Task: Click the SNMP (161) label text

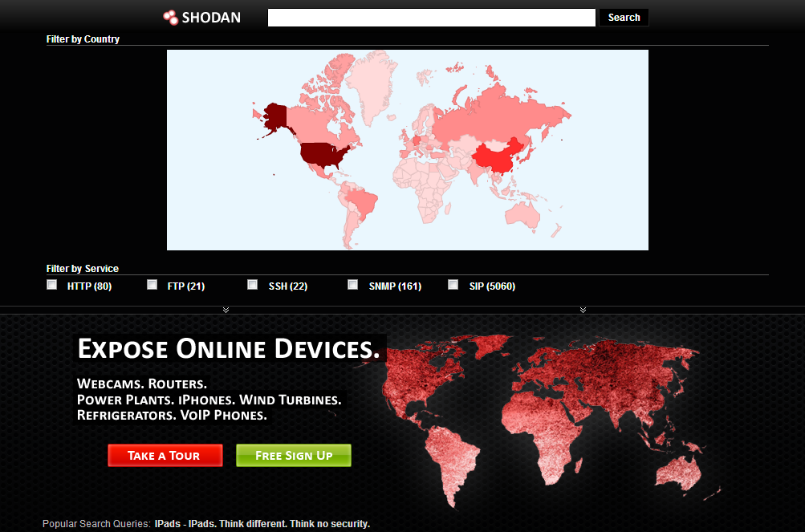Action: tap(396, 286)
